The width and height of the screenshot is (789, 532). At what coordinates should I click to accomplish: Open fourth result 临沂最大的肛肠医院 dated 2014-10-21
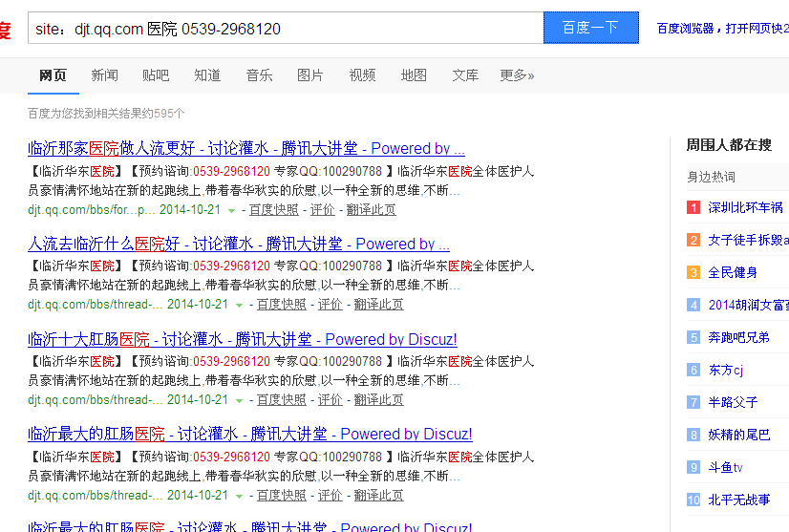250,434
